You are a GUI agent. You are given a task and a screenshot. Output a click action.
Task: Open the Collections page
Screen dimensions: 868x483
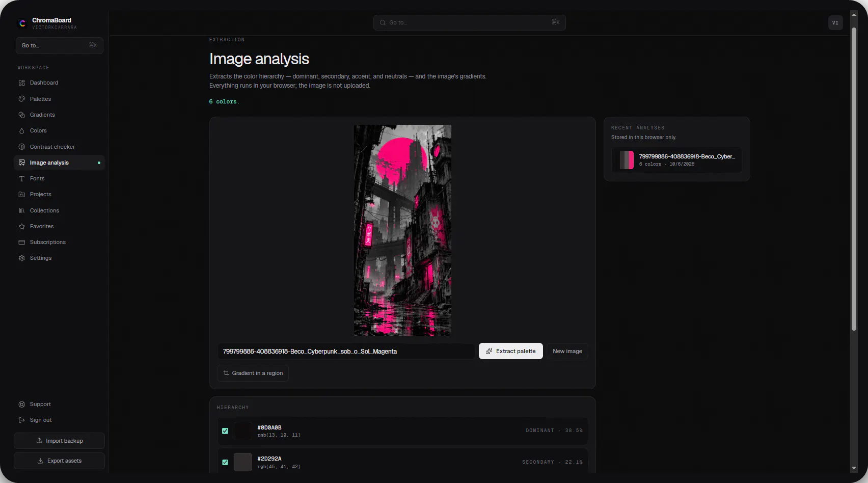(59, 210)
